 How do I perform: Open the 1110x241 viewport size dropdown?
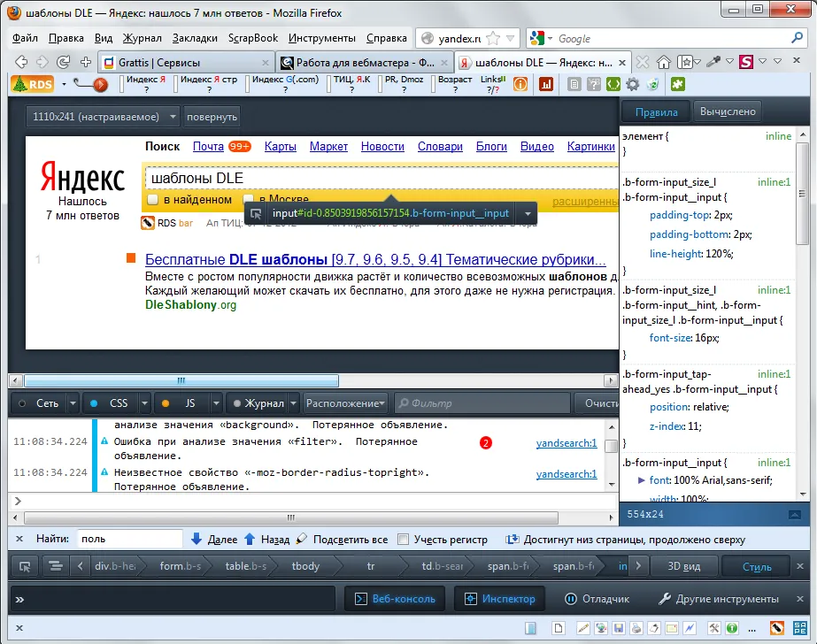(x=103, y=117)
